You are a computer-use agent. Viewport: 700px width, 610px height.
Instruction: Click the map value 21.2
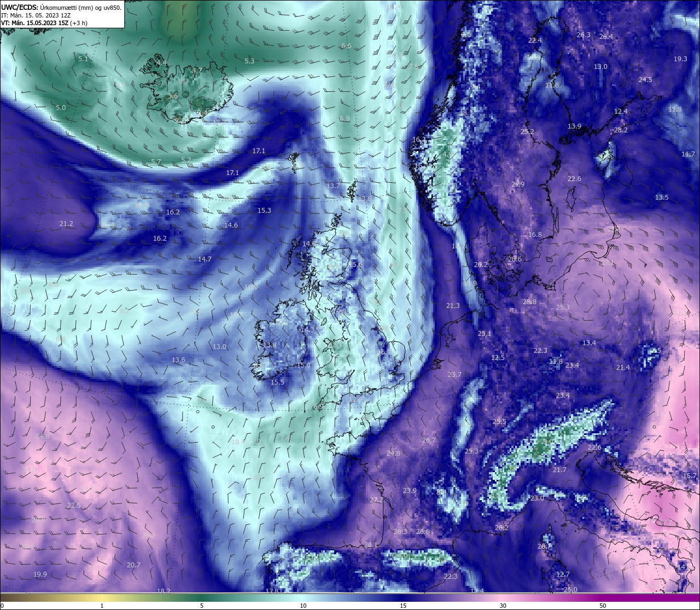pos(66,224)
